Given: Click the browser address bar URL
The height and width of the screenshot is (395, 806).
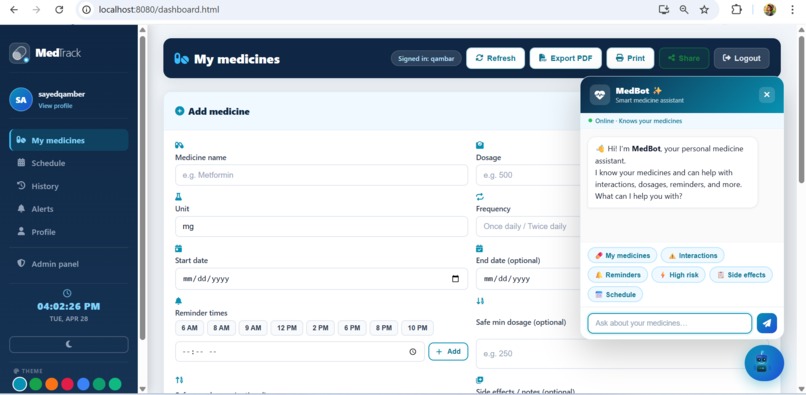Looking at the screenshot, I should 159,9.
